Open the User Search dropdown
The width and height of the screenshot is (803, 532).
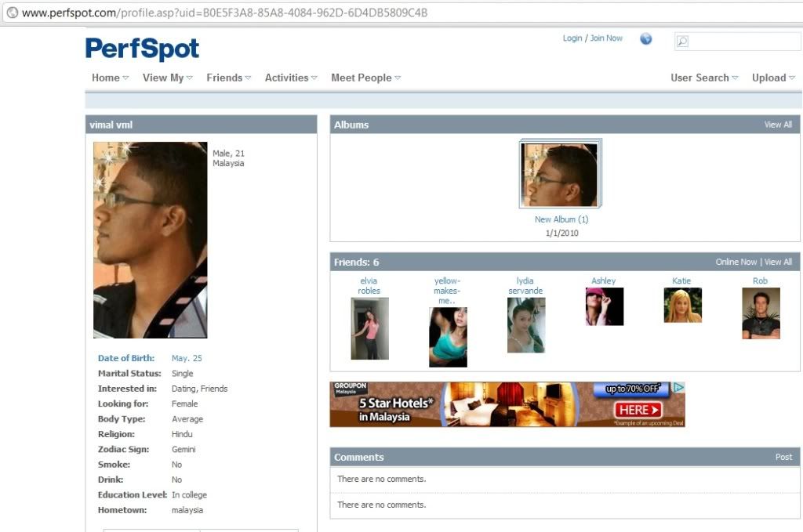[704, 78]
